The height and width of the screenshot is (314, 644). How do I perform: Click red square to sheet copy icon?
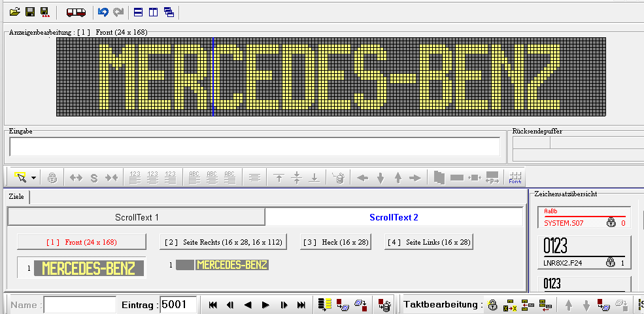point(343,305)
